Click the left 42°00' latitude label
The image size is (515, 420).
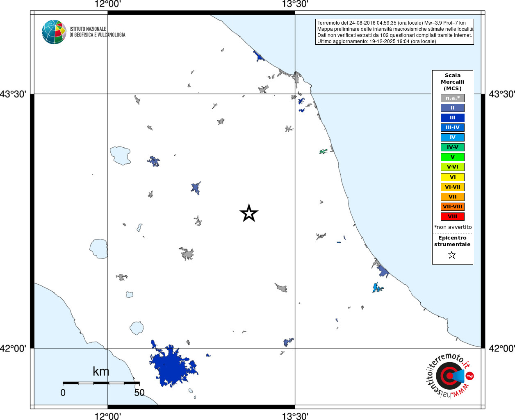click(13, 349)
